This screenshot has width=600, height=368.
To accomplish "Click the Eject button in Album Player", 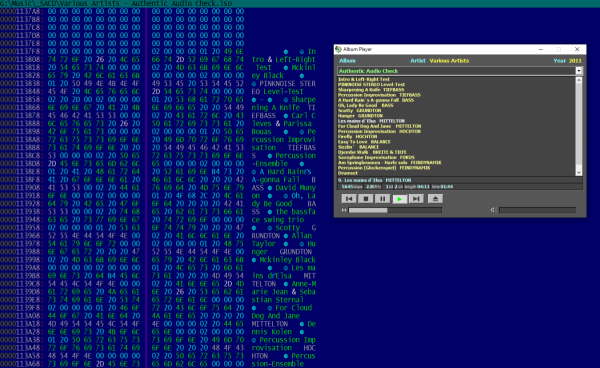I will [x=435, y=199].
